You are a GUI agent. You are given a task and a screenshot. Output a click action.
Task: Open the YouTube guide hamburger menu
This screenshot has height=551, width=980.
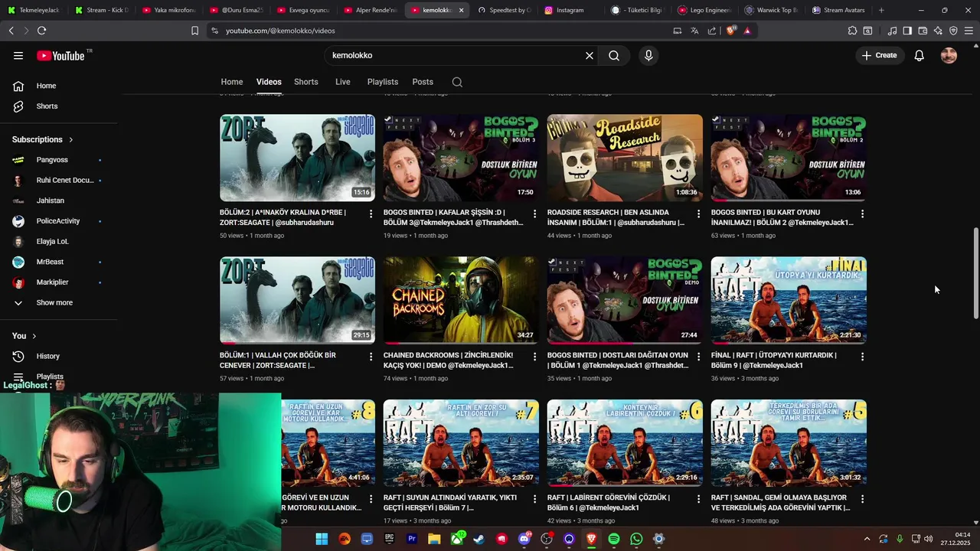pos(18,55)
